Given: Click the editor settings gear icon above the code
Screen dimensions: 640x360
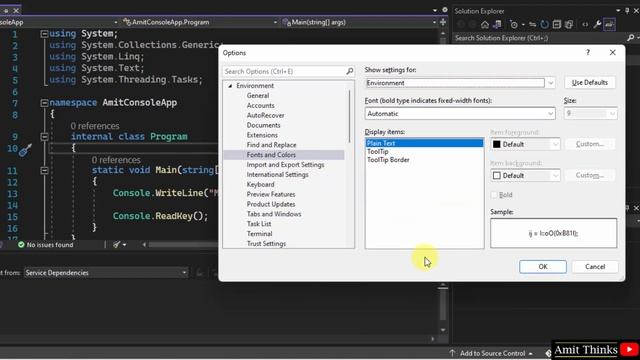Looking at the screenshot, I should click(x=445, y=10).
